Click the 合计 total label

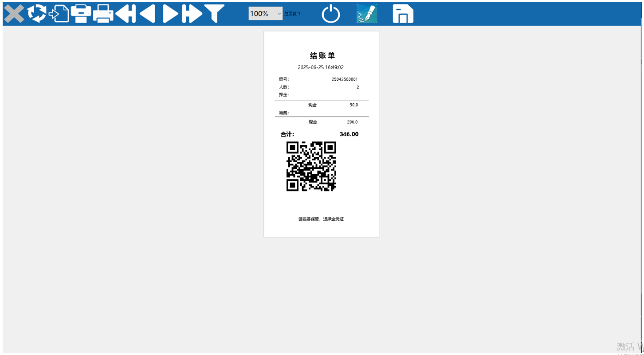click(x=287, y=134)
